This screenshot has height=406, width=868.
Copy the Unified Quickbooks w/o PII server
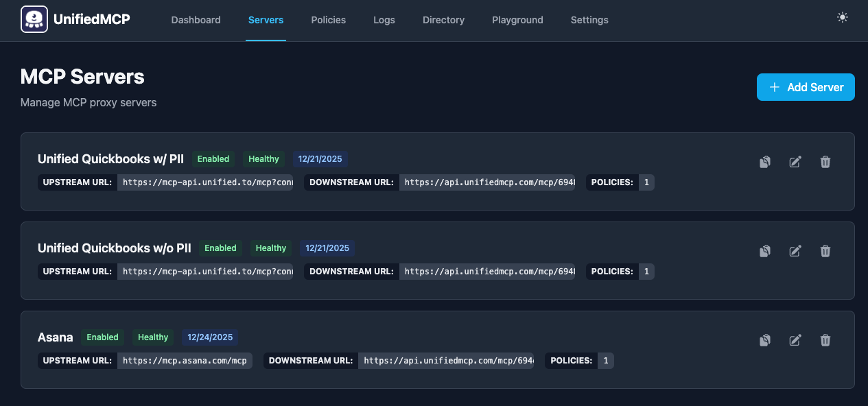click(x=765, y=251)
